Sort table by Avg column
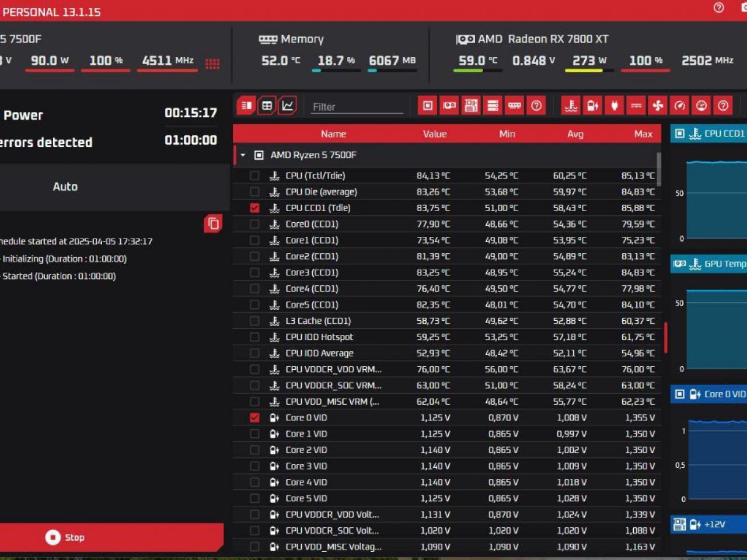 coord(575,134)
